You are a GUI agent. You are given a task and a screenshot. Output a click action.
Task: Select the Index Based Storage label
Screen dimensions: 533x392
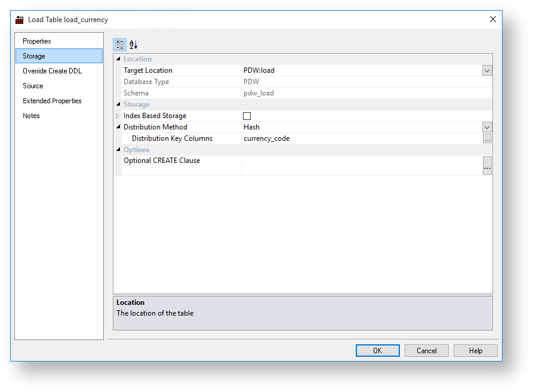click(155, 116)
